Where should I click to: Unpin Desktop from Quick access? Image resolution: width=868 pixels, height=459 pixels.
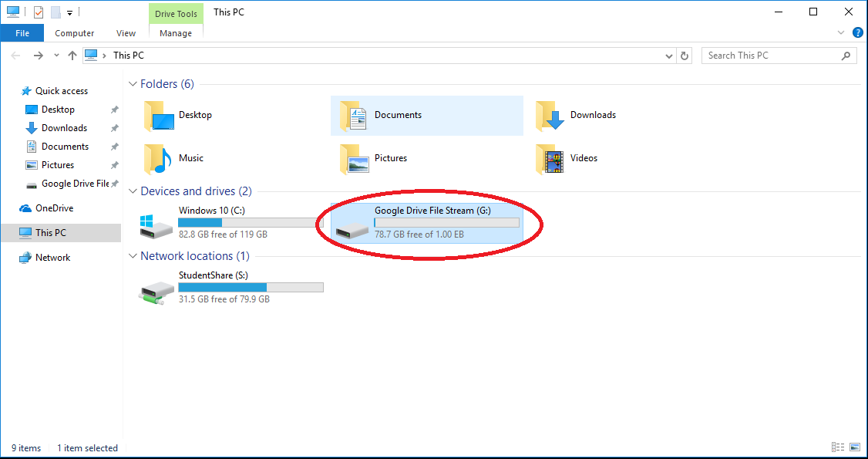114,109
